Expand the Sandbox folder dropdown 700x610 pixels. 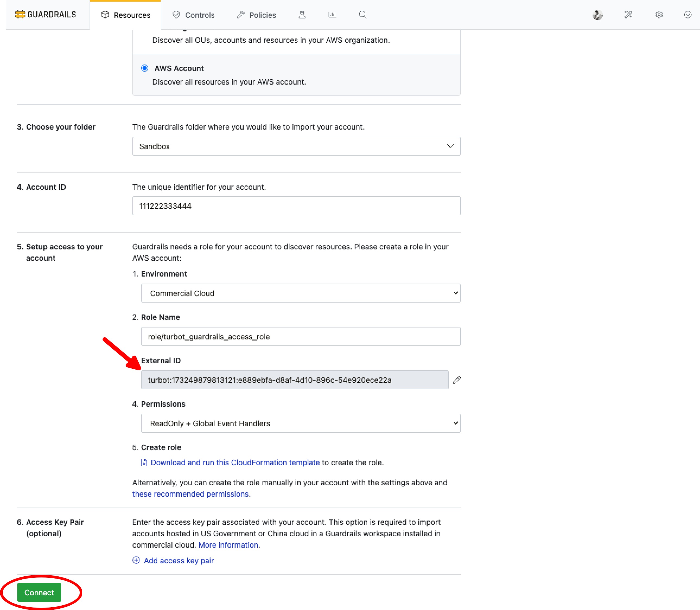296,146
